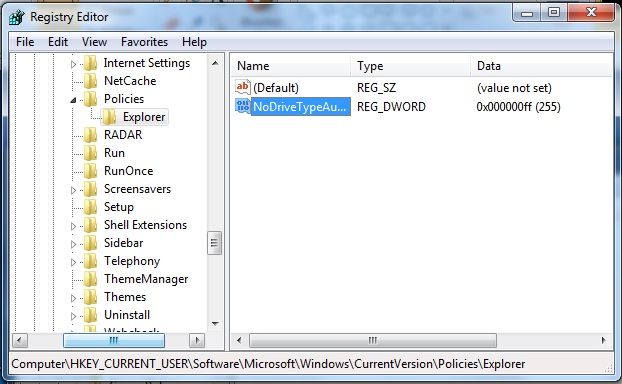Select the NetCache key label
This screenshot has width=622, height=384.
[130, 81]
